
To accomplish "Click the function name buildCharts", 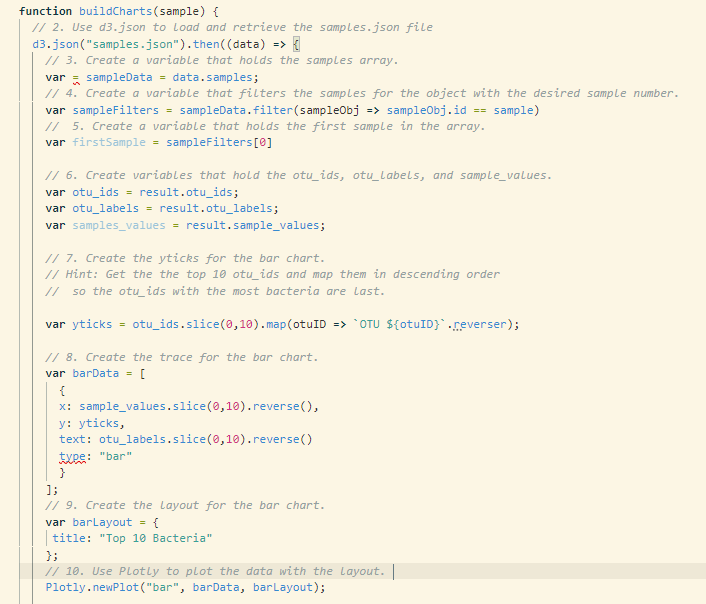I will (x=115, y=11).
